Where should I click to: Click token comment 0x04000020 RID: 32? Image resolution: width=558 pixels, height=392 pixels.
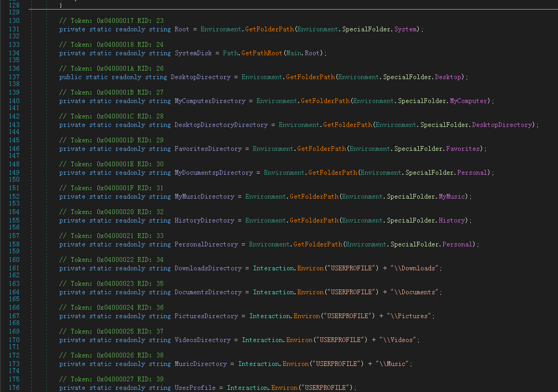coord(112,211)
